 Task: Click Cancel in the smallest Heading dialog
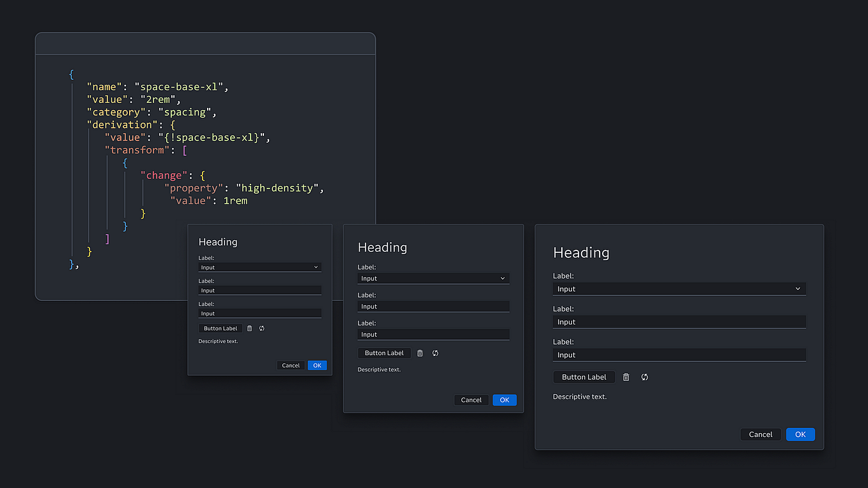[291, 365]
